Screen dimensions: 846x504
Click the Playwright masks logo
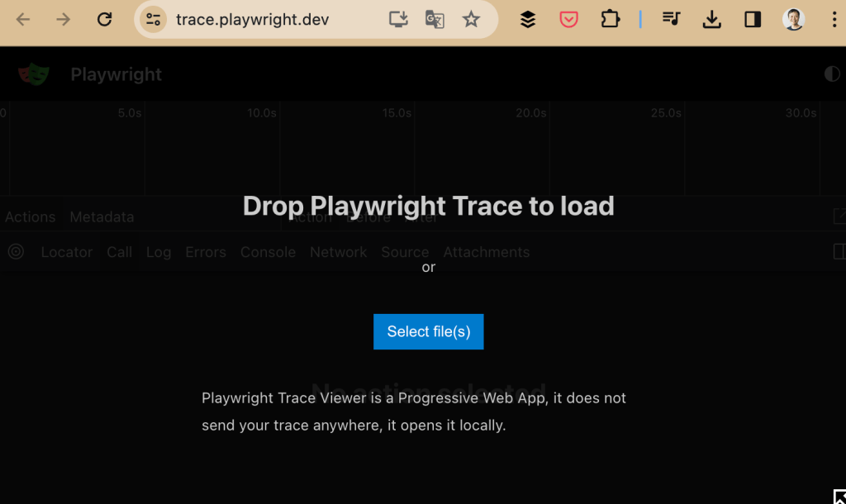(34, 74)
